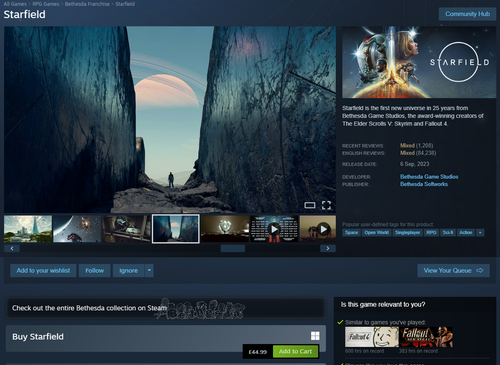Click the release date 6 Sep, 2023
500x365 pixels.
(x=414, y=164)
